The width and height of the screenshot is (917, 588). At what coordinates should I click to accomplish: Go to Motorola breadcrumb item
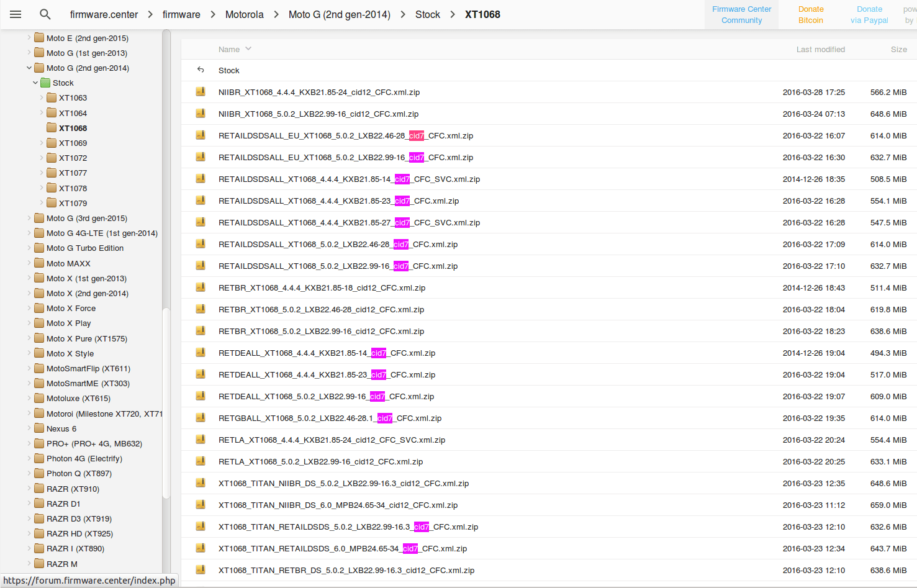click(245, 14)
